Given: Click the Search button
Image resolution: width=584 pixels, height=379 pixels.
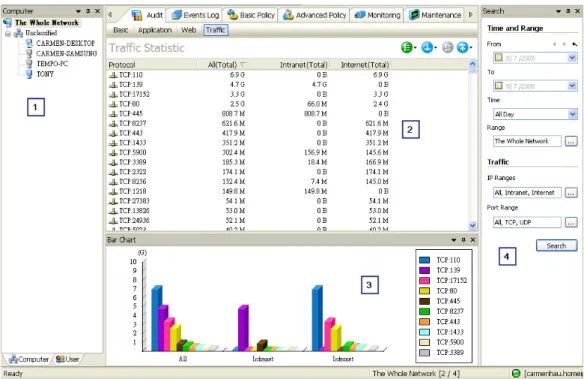Looking at the screenshot, I should [556, 246].
